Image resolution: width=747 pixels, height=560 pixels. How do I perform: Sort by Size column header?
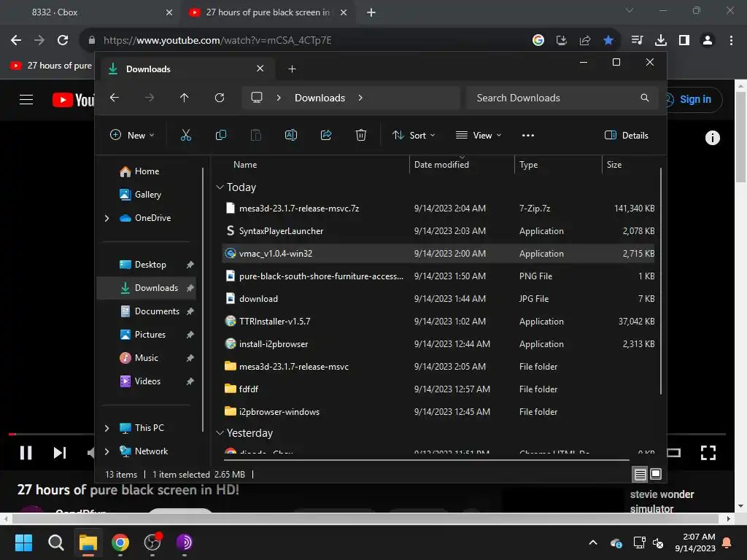pyautogui.click(x=614, y=165)
